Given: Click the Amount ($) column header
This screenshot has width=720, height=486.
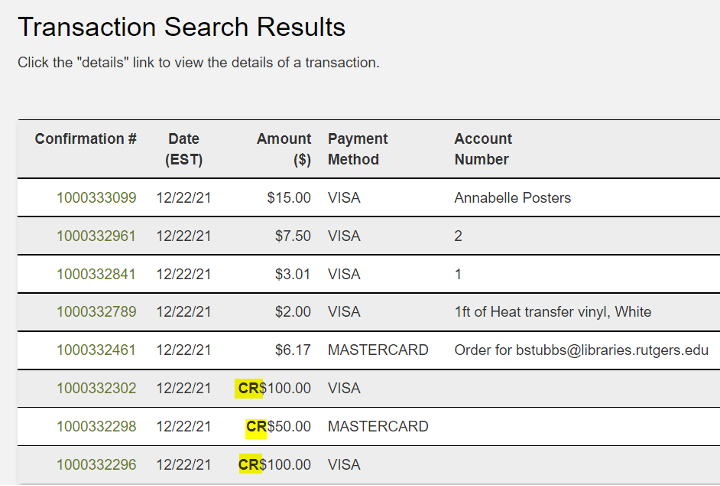Looking at the screenshot, I should pos(284,149).
